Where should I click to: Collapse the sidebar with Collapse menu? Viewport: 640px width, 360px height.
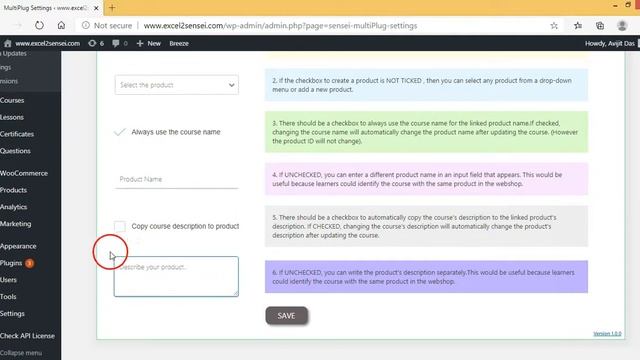pyautogui.click(x=21, y=353)
